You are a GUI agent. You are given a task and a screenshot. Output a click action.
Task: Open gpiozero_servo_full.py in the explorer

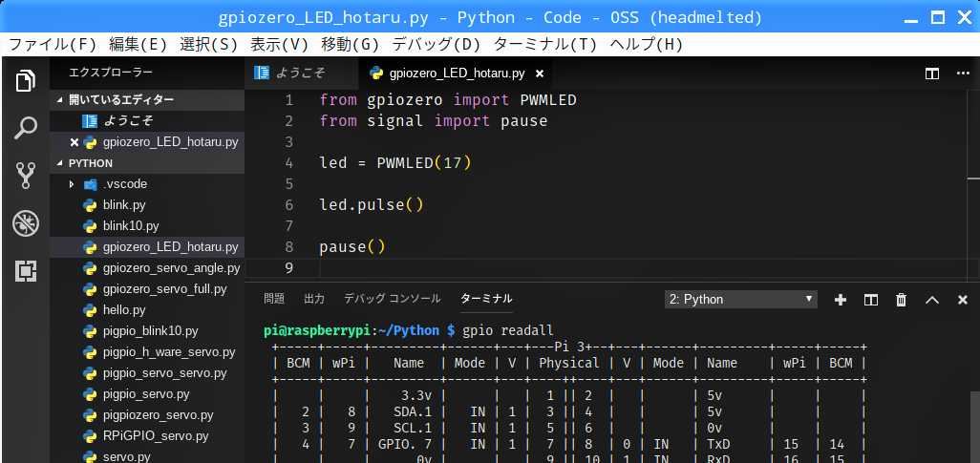pos(147,289)
